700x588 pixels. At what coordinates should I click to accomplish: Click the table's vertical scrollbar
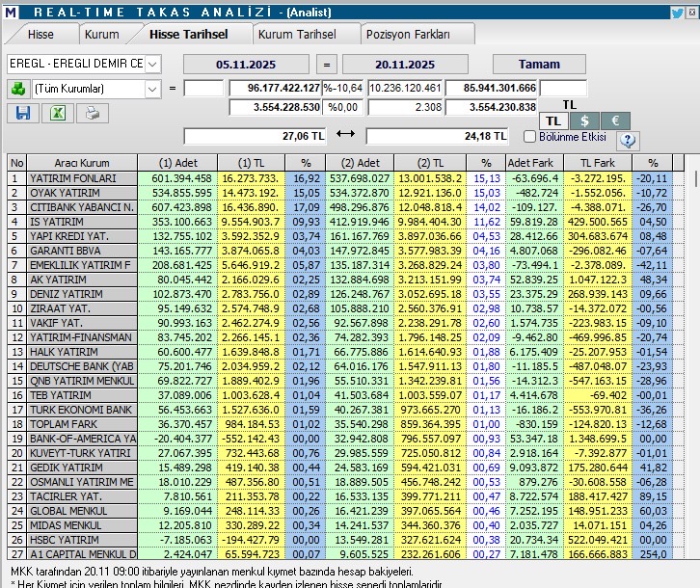tap(694, 366)
